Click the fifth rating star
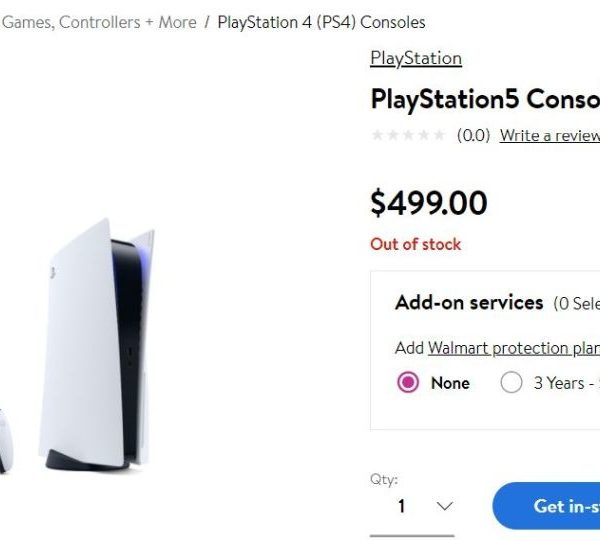The height and width of the screenshot is (541, 600). click(x=438, y=136)
